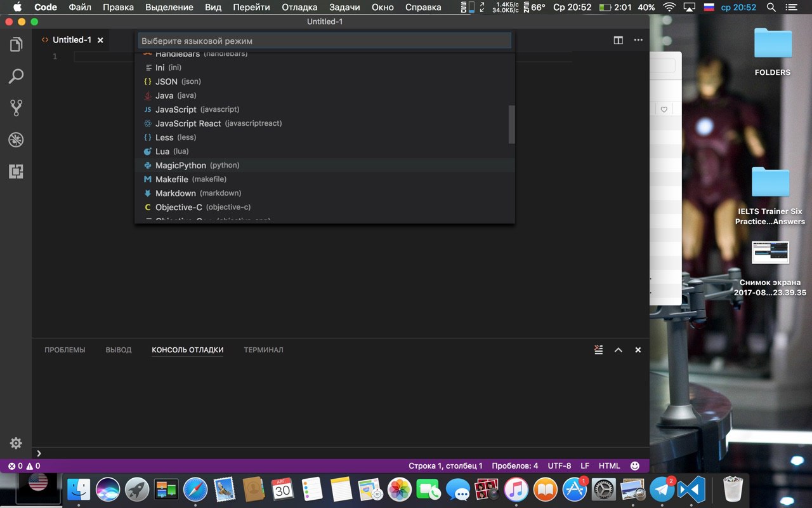The width and height of the screenshot is (812, 508).
Task: Open the editor More Actions ellipsis
Action: pyautogui.click(x=638, y=40)
